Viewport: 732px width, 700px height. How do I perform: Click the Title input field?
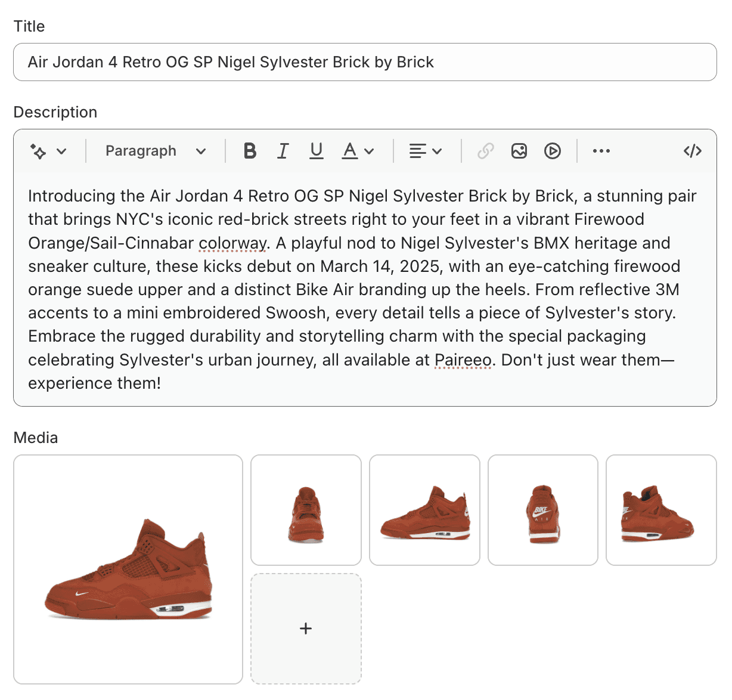365,62
